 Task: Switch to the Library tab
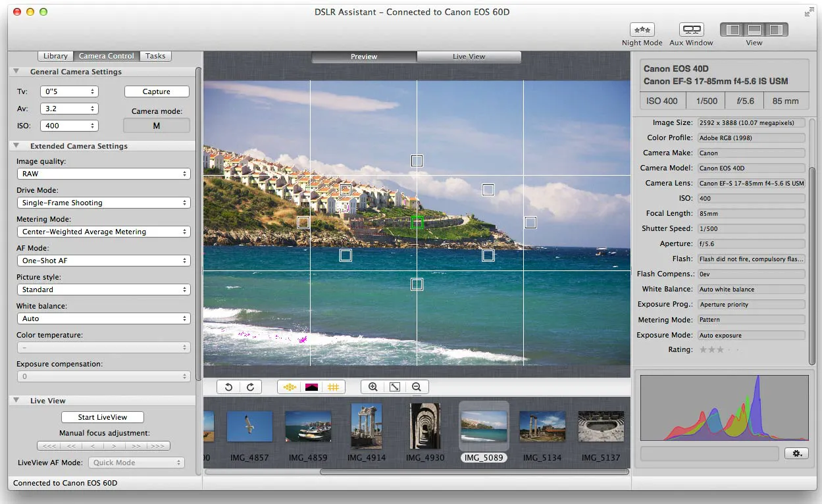[x=55, y=56]
